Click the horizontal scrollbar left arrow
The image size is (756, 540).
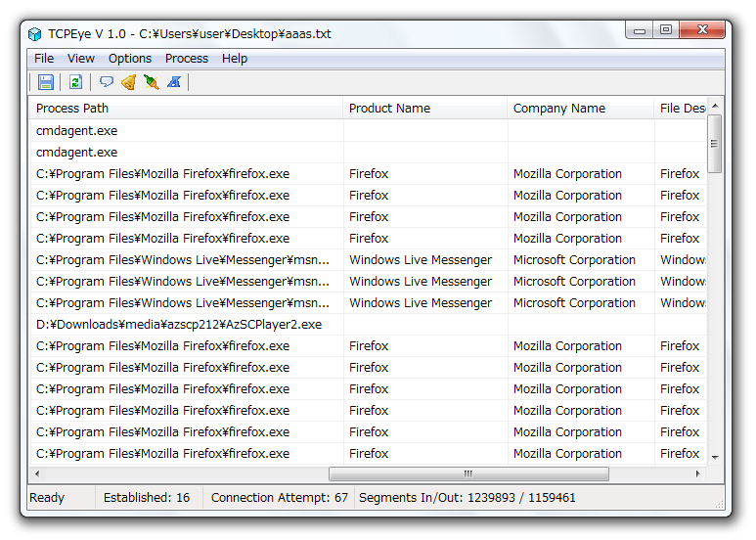pos(37,473)
